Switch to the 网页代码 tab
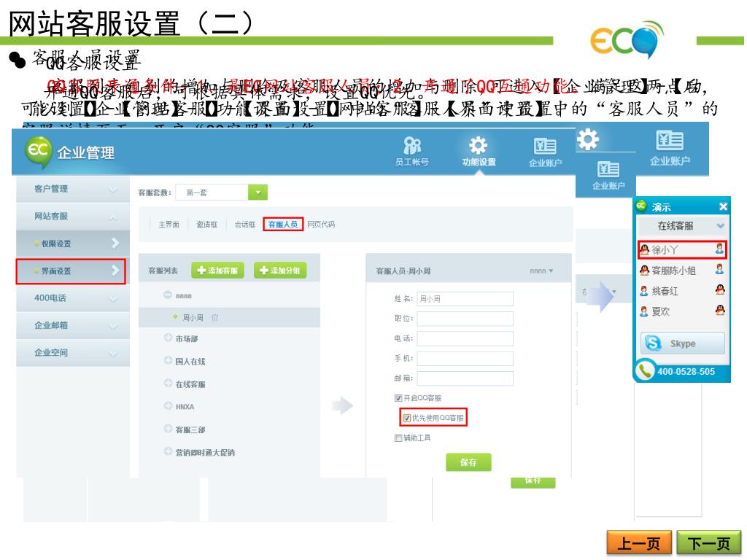Screen dimensions: 747x560 pos(321,225)
